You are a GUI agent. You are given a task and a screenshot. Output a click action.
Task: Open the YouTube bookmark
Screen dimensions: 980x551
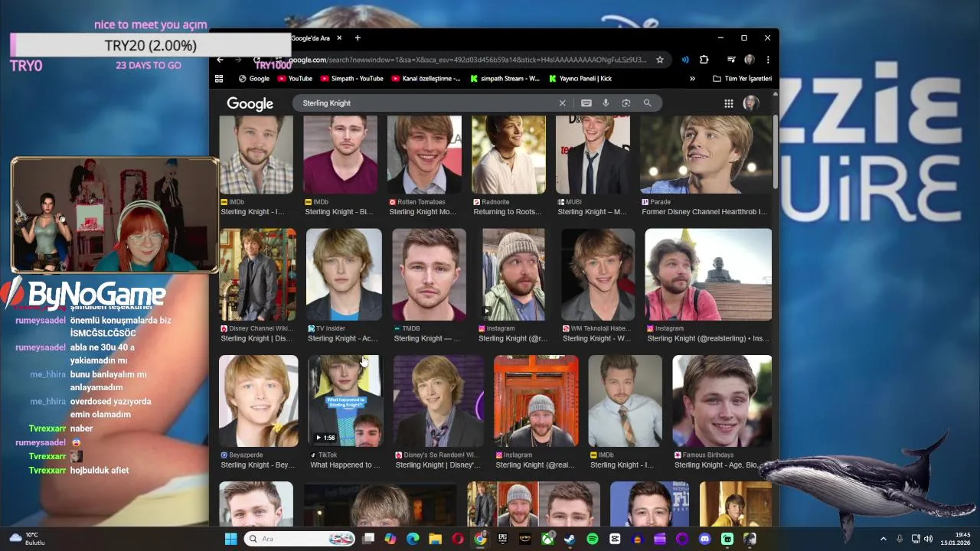point(295,78)
